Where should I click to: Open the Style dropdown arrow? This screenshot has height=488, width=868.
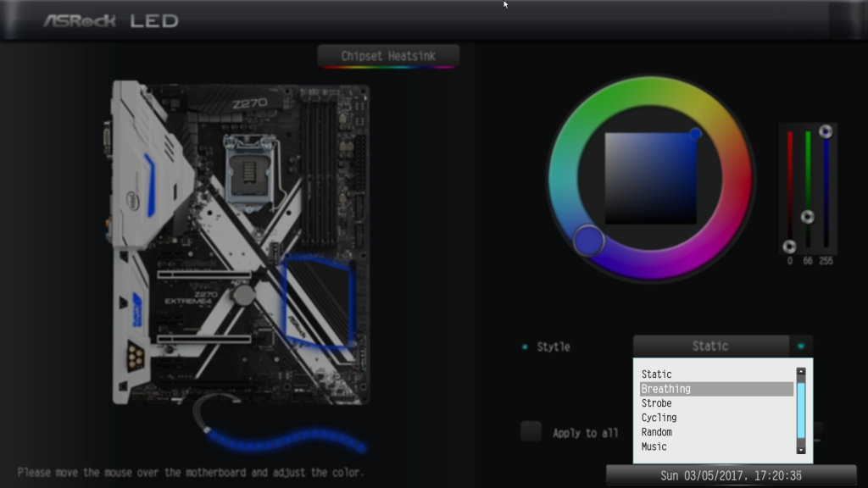[800, 347]
